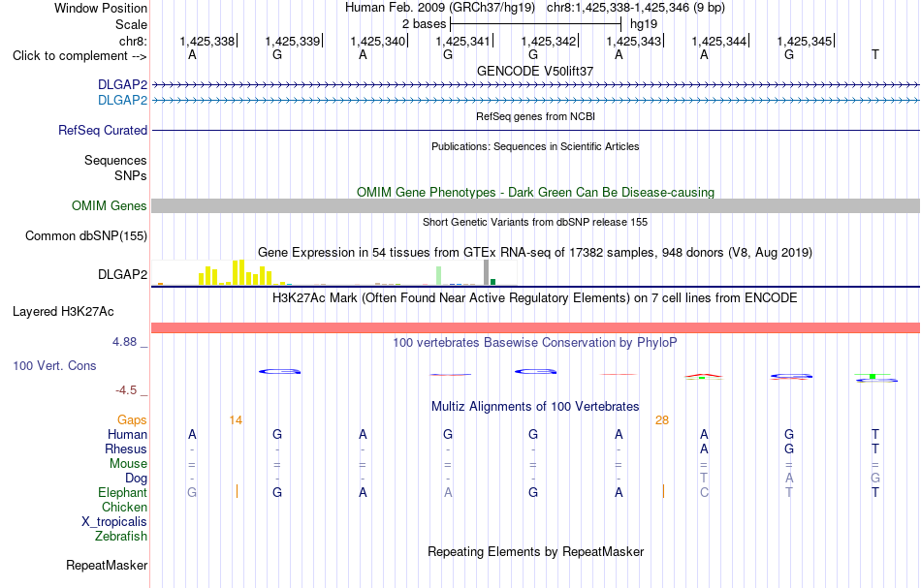Open the GENCODE V50lift37 track title
921x588 pixels.
click(535, 71)
